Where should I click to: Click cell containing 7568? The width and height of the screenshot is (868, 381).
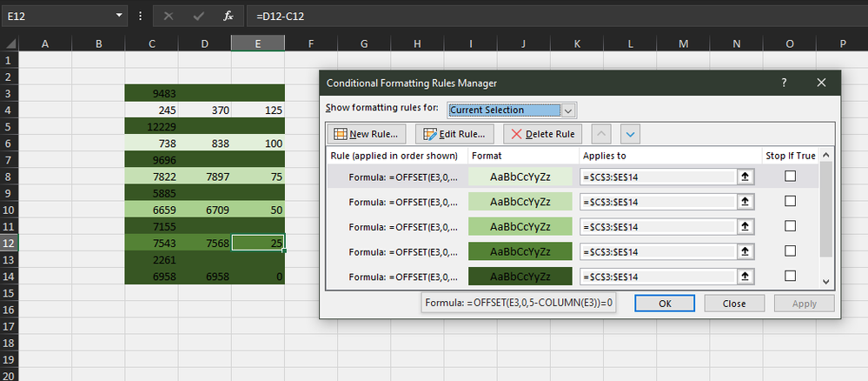[x=205, y=243]
